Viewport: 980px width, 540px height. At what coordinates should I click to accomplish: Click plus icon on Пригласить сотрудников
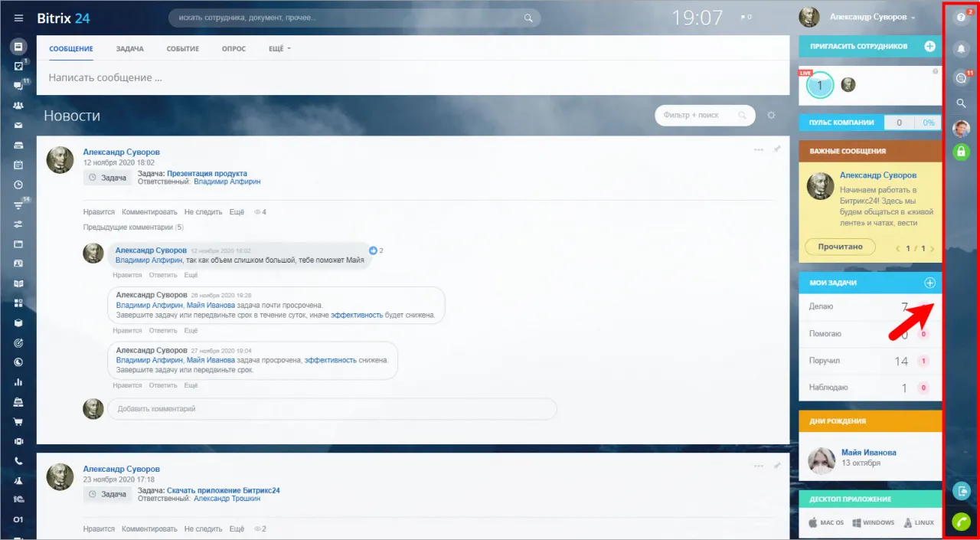[929, 46]
